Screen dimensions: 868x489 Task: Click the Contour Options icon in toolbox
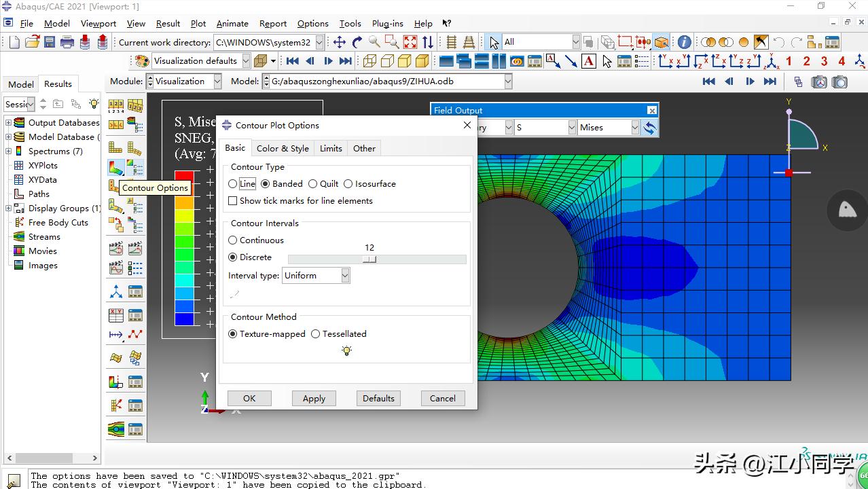tap(135, 167)
